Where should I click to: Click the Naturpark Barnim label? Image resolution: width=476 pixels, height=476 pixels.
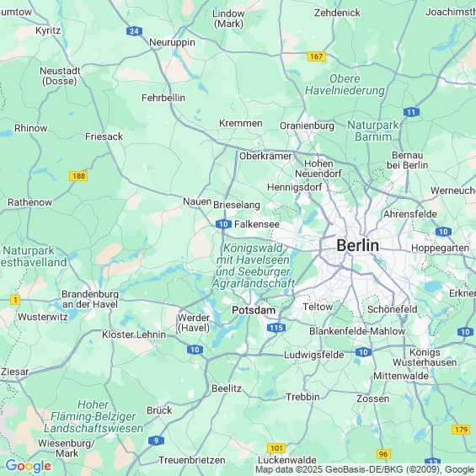click(x=373, y=131)
